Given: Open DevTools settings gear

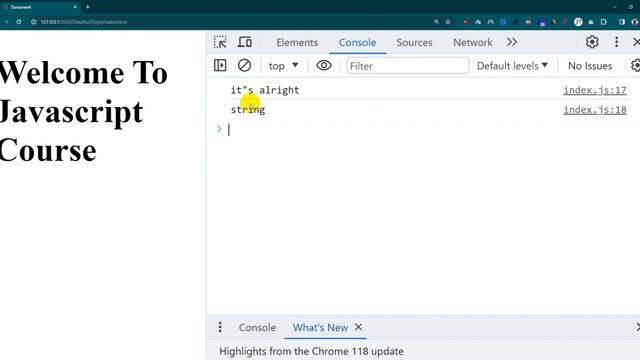Looking at the screenshot, I should click(592, 42).
